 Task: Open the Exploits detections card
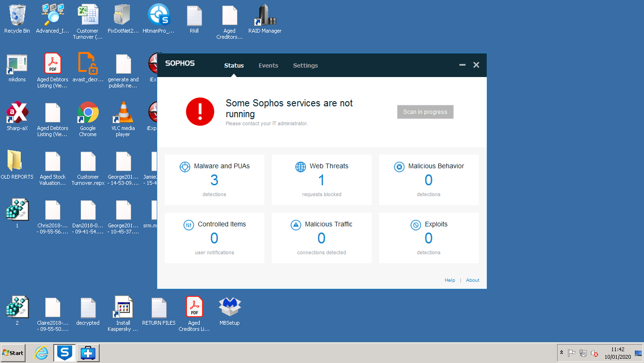click(x=429, y=238)
